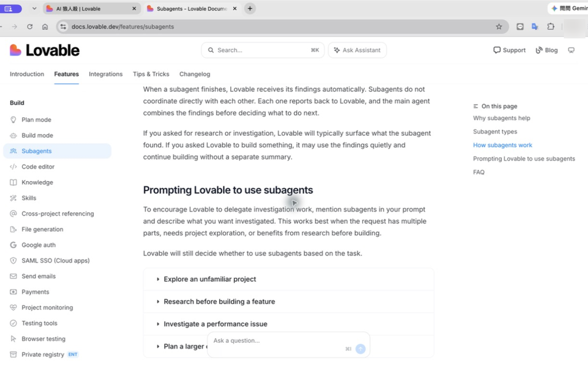Open the Tips & Tricks tab
Screen dimensions: 588x368
click(x=151, y=74)
